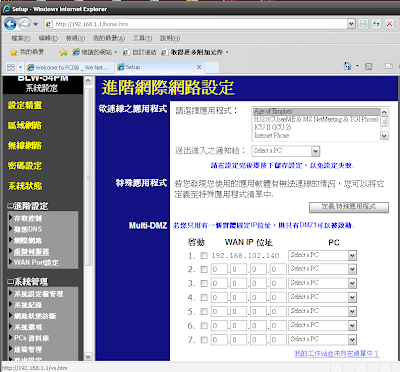Enable Multi-DMZ row 7 checkbox
Image resolution: width=400 pixels, height=372 pixels.
[204, 340]
